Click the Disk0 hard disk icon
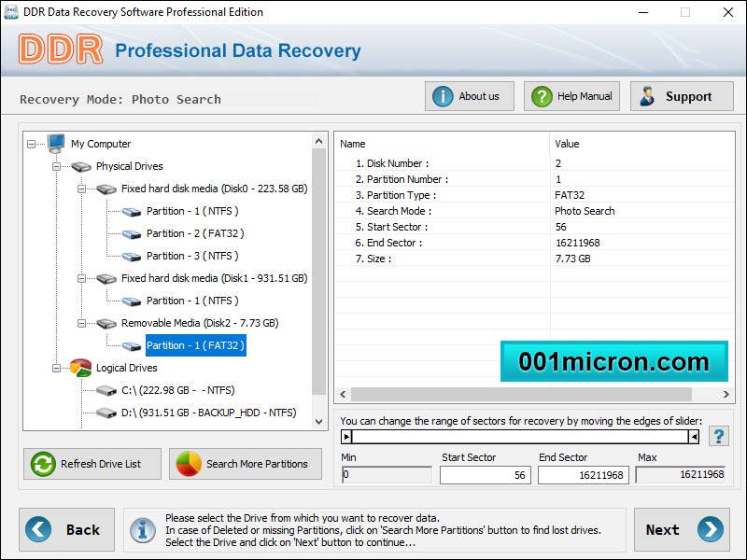 coord(106,189)
